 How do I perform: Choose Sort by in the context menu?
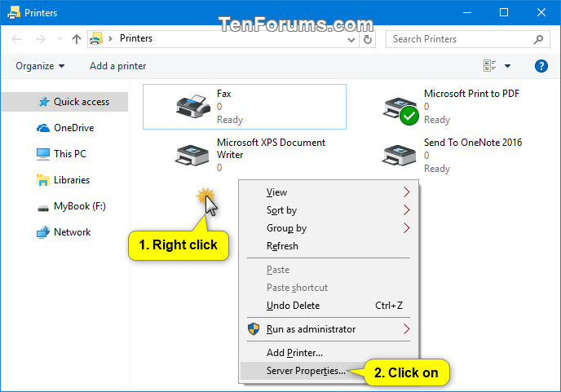pos(329,210)
